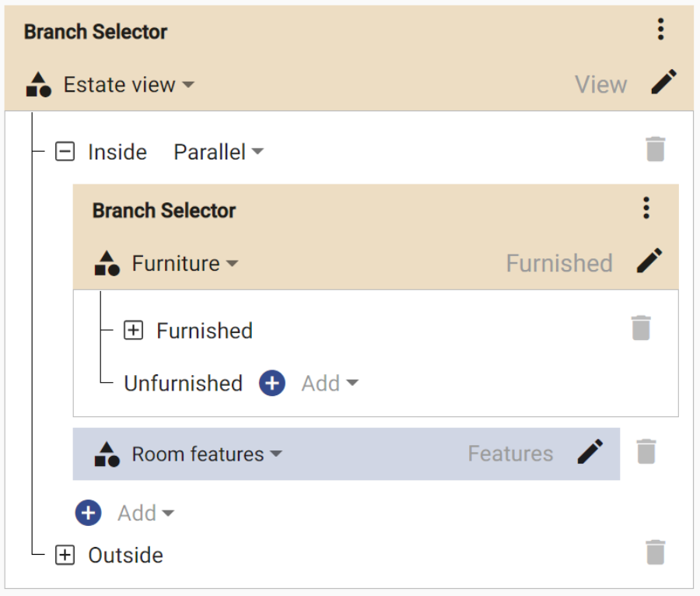Remove Room features with its trash icon
The image size is (700, 596).
click(646, 452)
